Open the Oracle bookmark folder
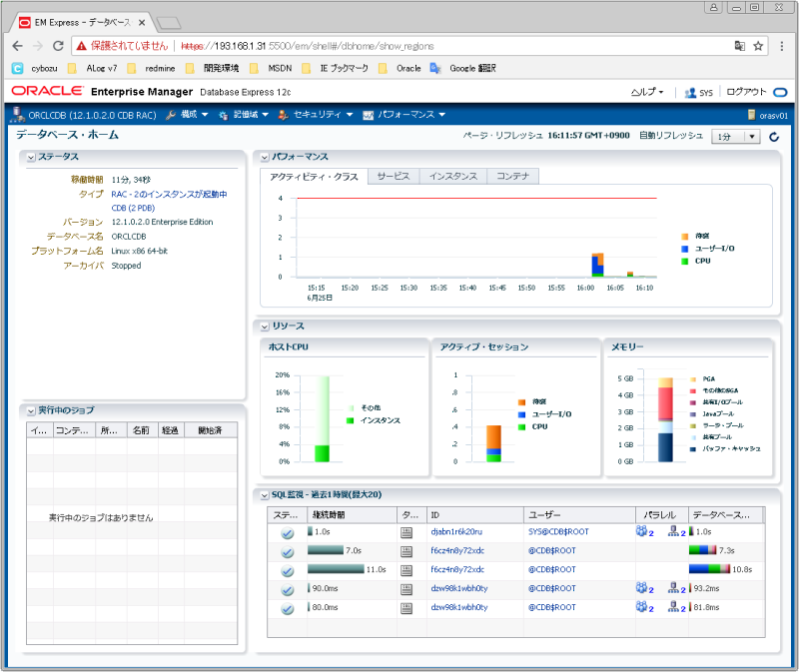799x672 pixels. point(400,68)
